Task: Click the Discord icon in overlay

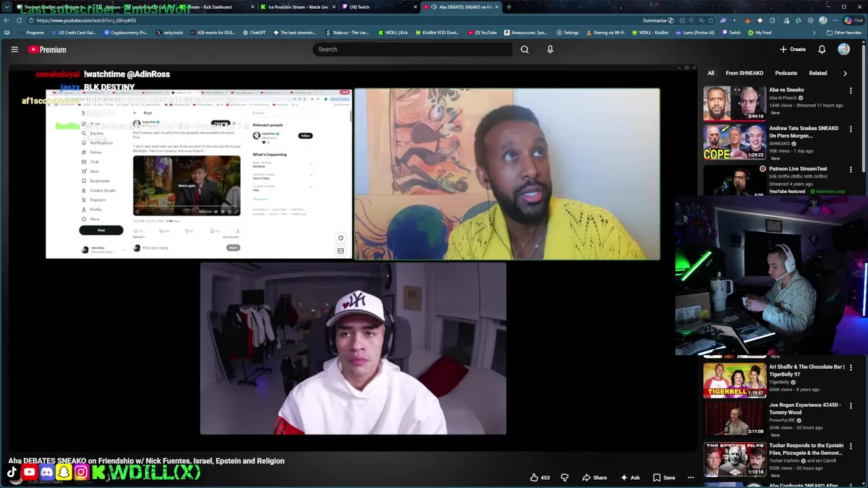Action: (47, 472)
